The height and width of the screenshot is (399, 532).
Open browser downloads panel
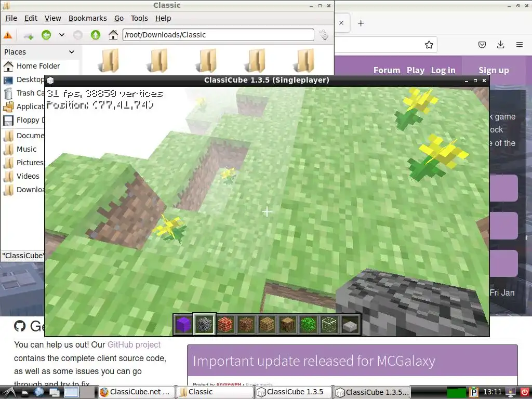pos(500,45)
